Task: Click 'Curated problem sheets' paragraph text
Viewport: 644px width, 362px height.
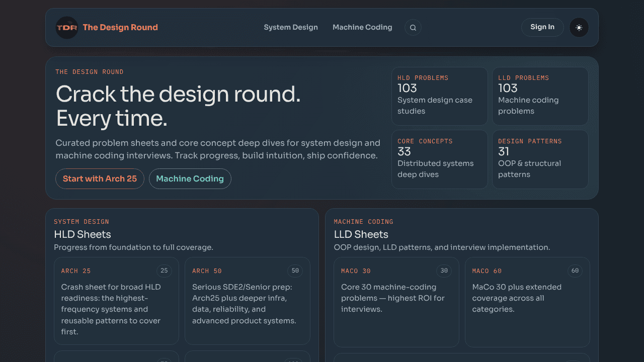Action: pos(218,149)
